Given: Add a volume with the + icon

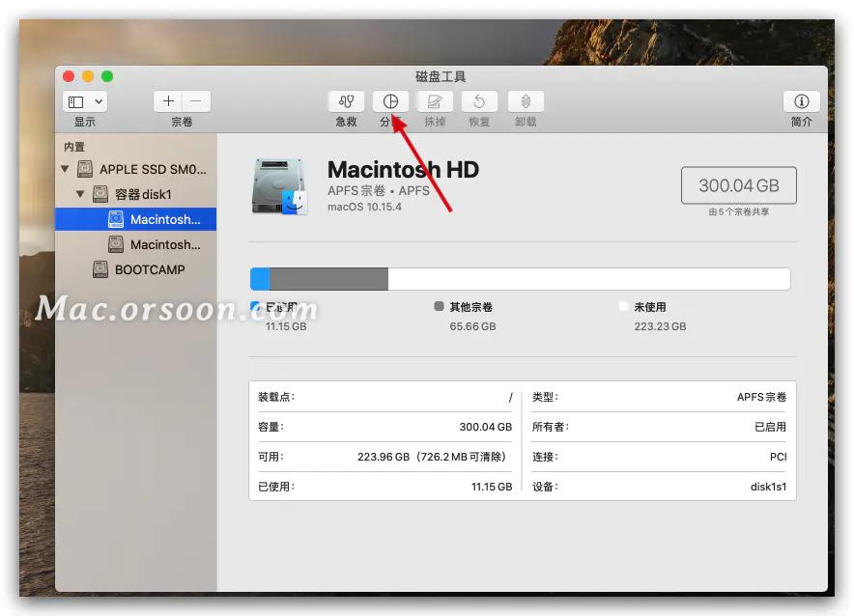Looking at the screenshot, I should 167,100.
